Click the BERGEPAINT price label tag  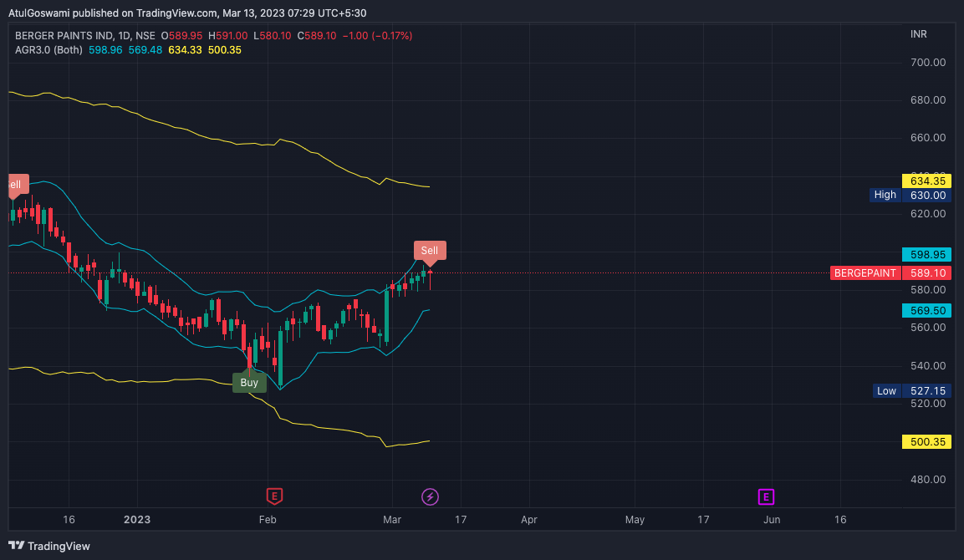pyautogui.click(x=865, y=273)
